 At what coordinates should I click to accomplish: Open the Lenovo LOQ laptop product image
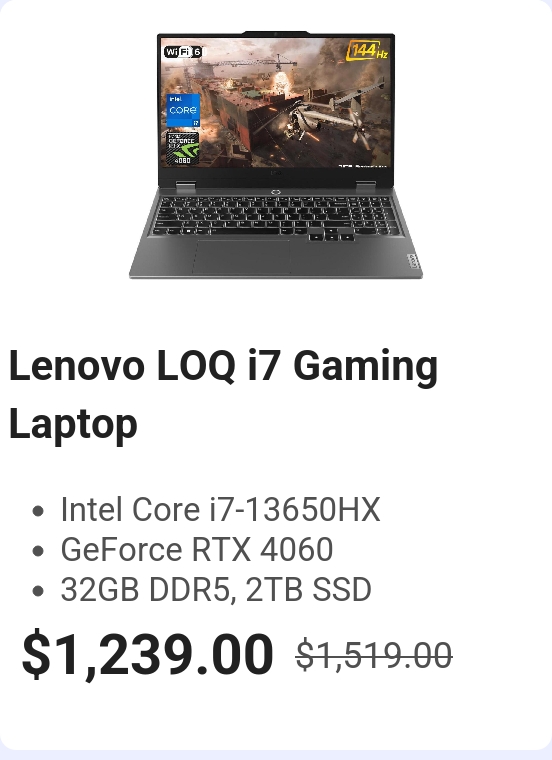point(276,155)
